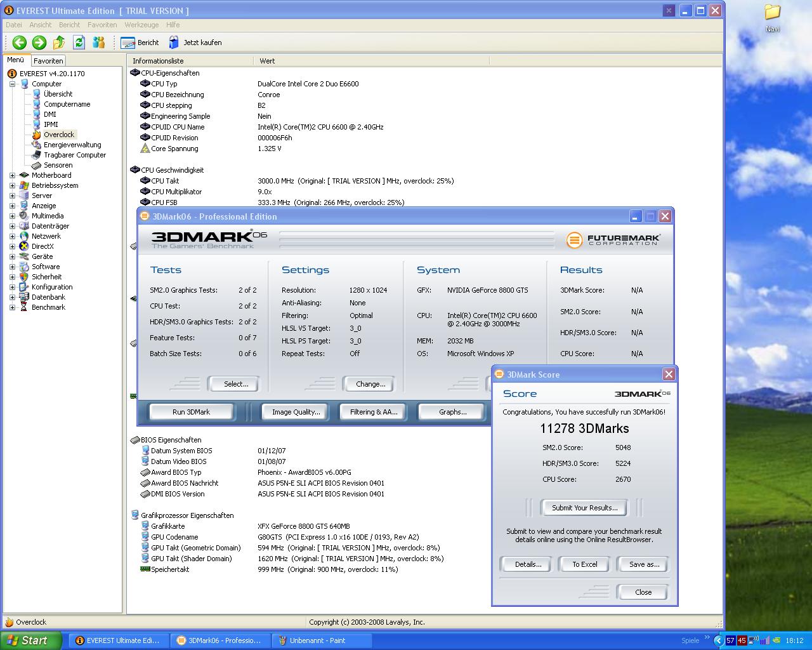Expand the Netzwerk tree node
This screenshot has height=650, width=812.
coord(12,236)
